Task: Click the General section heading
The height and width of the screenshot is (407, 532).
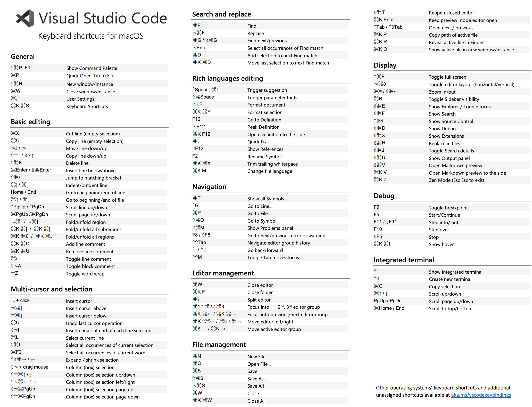Action: pyautogui.click(x=23, y=56)
